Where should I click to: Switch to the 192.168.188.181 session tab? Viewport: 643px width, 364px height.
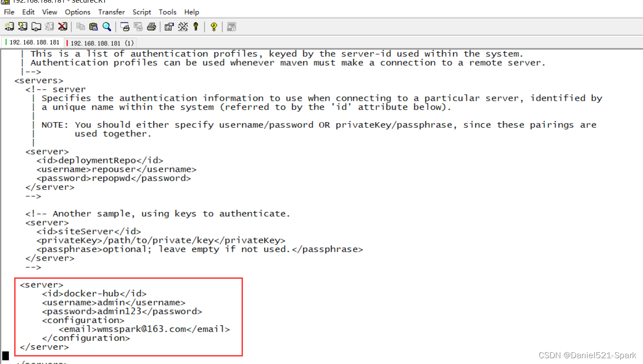[32, 42]
